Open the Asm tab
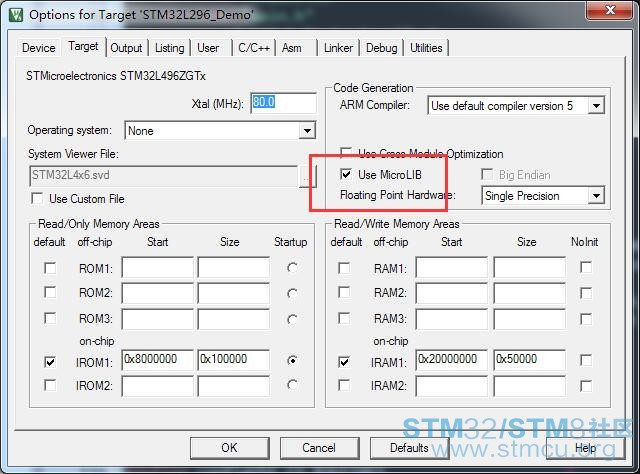Screen dimensions: 640x474 tap(292, 48)
